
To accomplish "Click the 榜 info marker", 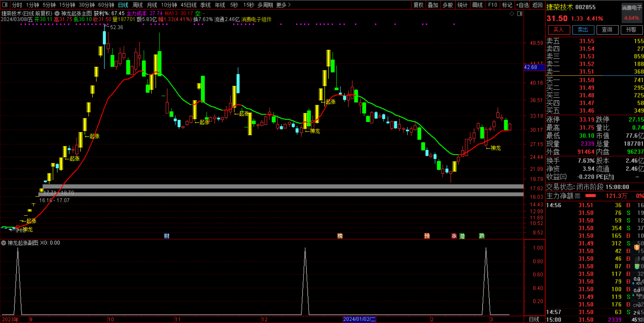I will pos(340,236).
